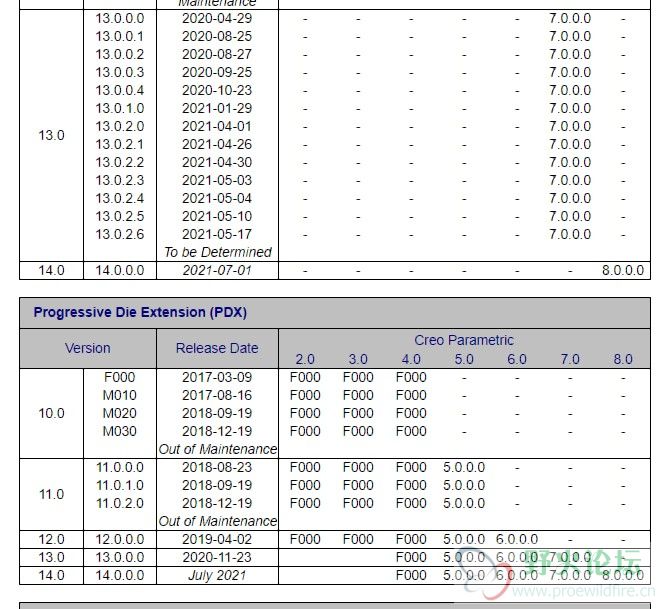This screenshot has width=665, height=609.
Task: Click the 'July 2021' release date
Action: click(x=217, y=575)
